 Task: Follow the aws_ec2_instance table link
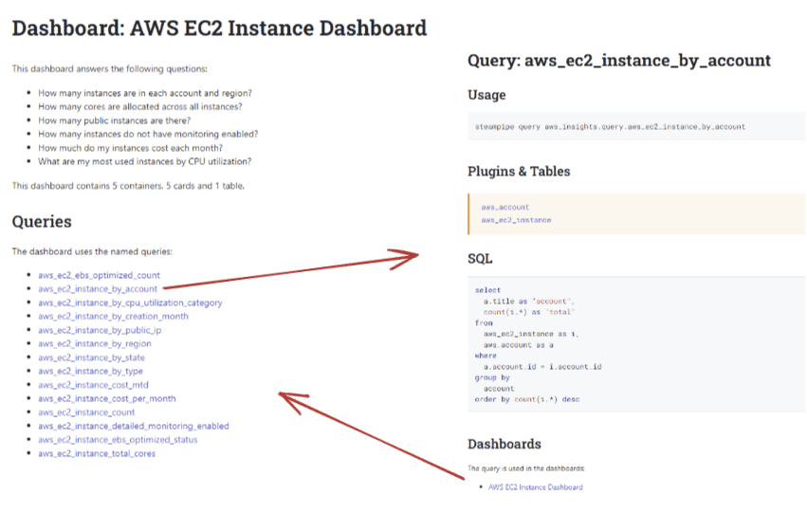(516, 220)
